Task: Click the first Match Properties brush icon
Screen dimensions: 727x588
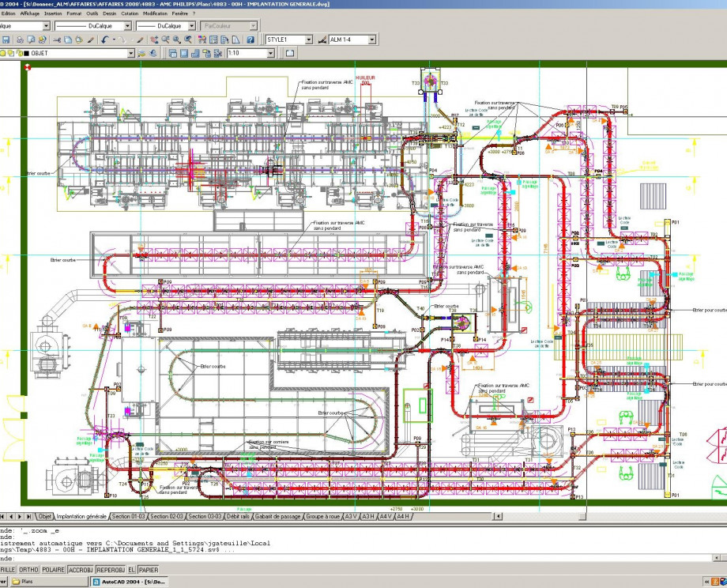Action: coord(91,40)
